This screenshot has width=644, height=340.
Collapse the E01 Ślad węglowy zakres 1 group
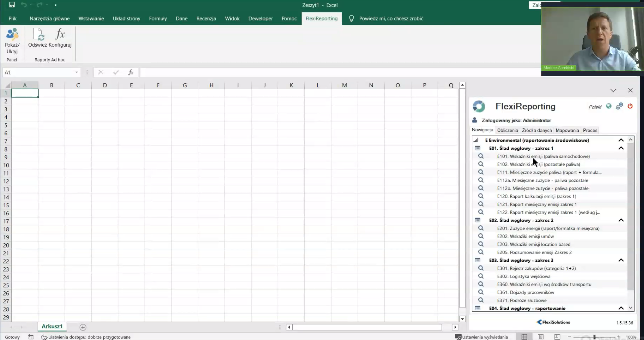[621, 148]
